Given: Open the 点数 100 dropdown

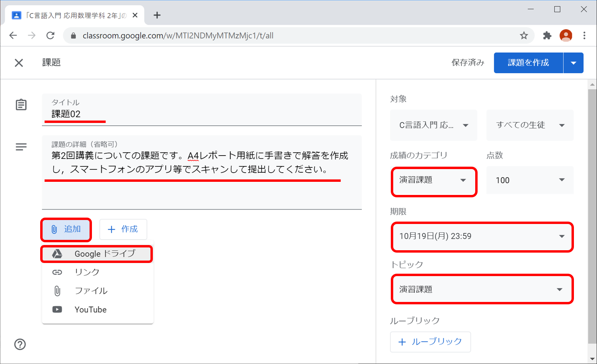Looking at the screenshot, I should click(x=530, y=180).
